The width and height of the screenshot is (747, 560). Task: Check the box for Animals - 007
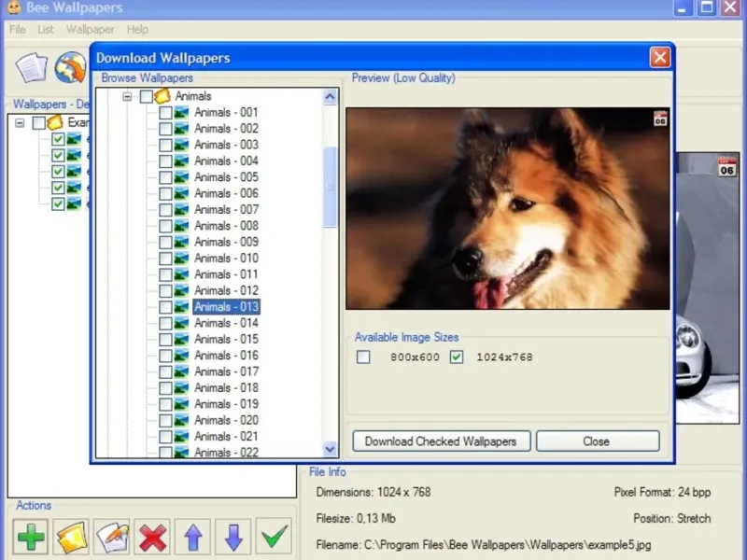pyautogui.click(x=165, y=210)
